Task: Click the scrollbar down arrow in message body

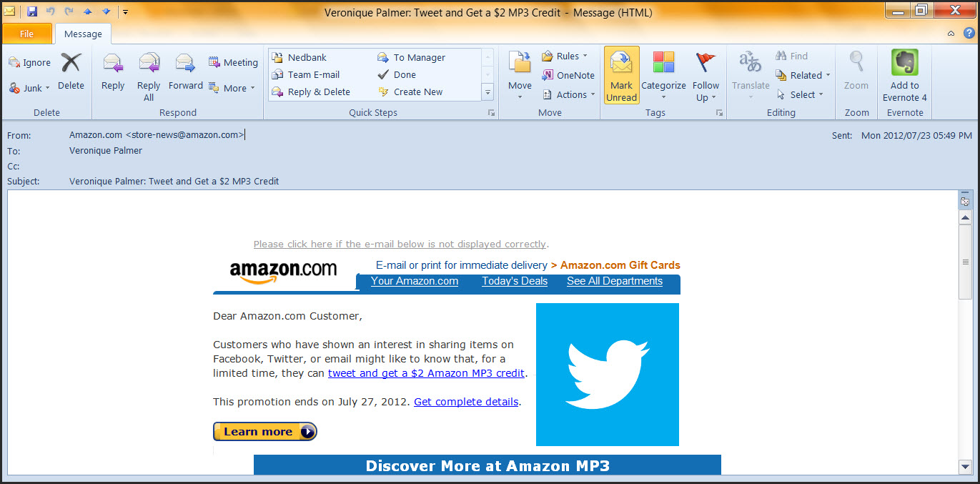Action: coord(965,467)
